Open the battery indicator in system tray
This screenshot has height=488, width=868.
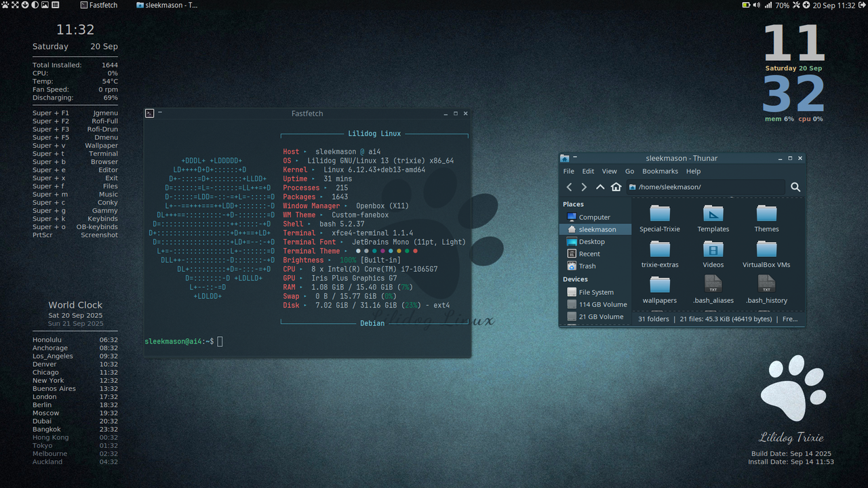click(746, 5)
